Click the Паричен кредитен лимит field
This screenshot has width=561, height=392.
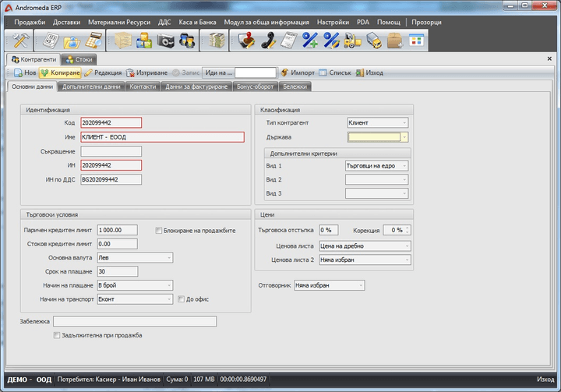pos(118,230)
